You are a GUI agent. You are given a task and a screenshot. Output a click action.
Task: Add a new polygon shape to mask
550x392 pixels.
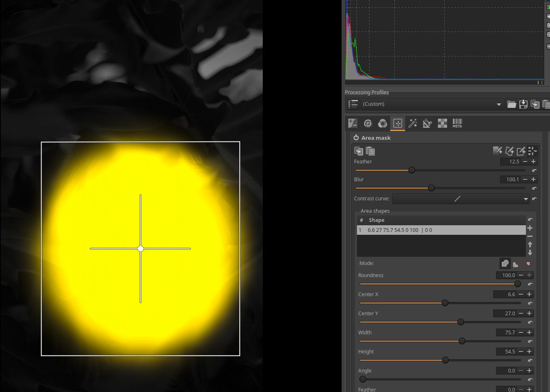pyautogui.click(x=509, y=151)
